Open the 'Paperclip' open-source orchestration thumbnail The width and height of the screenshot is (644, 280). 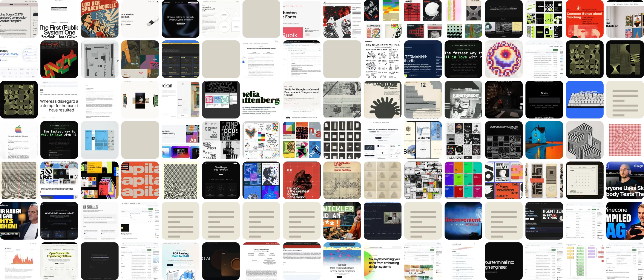(x=342, y=261)
